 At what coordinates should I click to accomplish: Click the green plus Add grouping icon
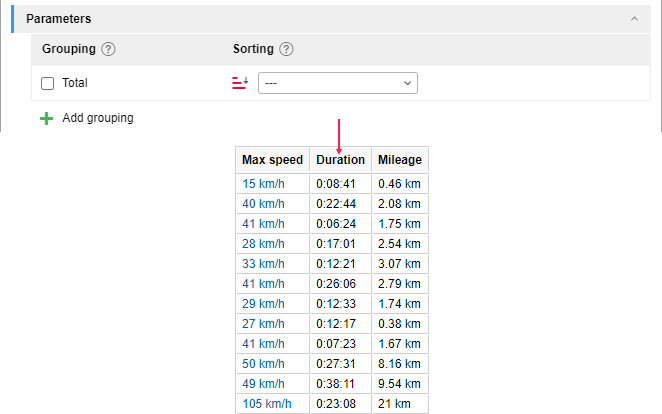(46, 118)
